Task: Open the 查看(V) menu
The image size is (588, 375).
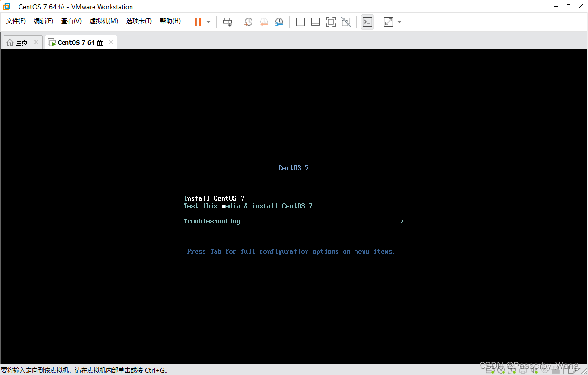Action: [x=71, y=21]
